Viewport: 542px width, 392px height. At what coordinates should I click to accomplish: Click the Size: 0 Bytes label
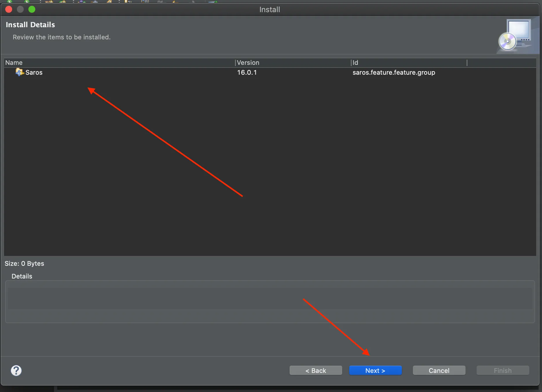tap(25, 264)
